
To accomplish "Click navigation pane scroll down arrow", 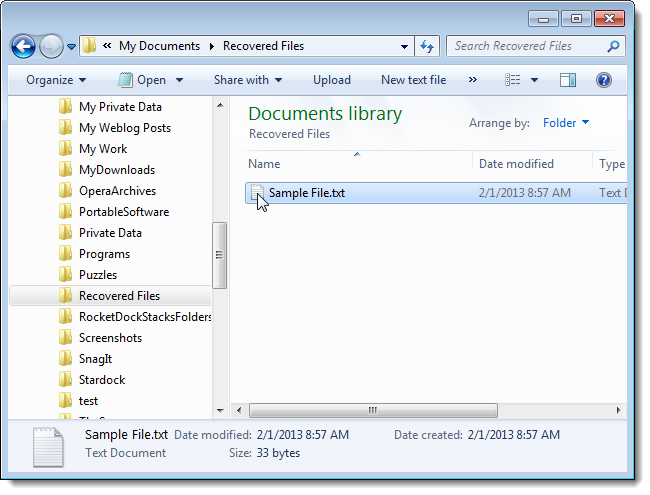I will pos(220,411).
